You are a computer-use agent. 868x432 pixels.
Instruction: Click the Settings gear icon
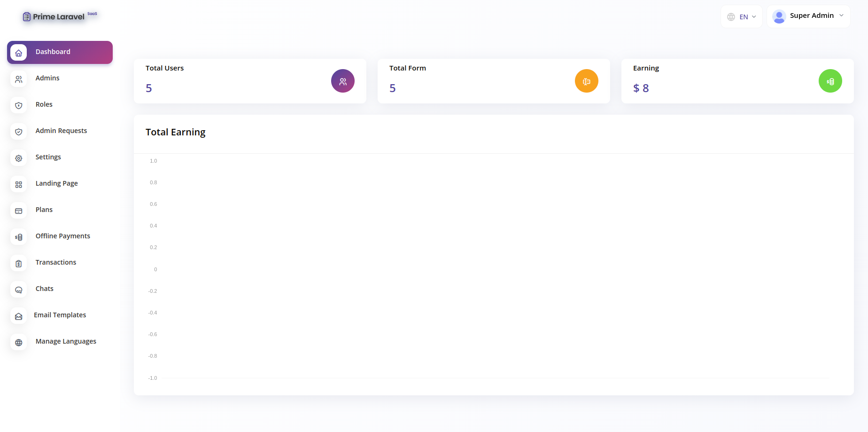tap(18, 158)
